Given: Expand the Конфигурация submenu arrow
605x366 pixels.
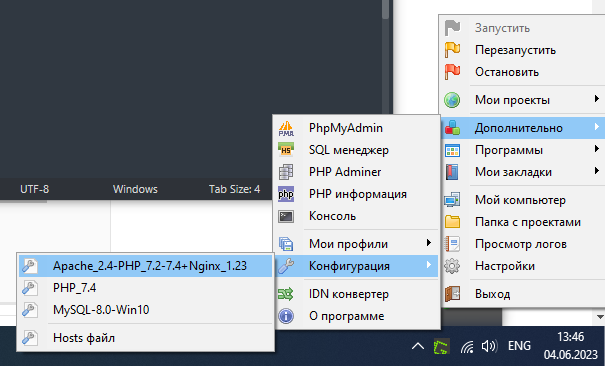Looking at the screenshot, I should (428, 265).
